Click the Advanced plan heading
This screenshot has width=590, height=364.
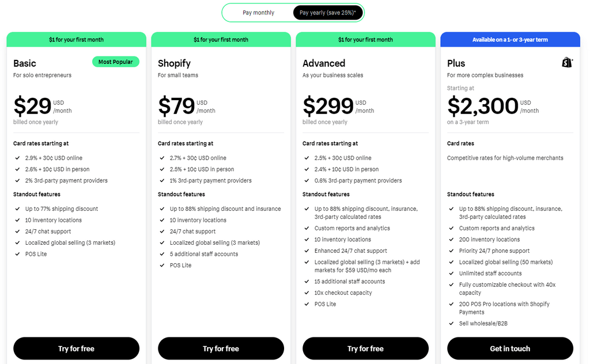(324, 63)
